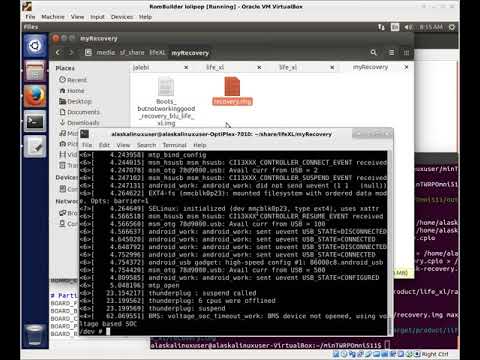Viewport: 480px width, 360px height.
Task: Open network indicator in top panel
Action: click(381, 27)
